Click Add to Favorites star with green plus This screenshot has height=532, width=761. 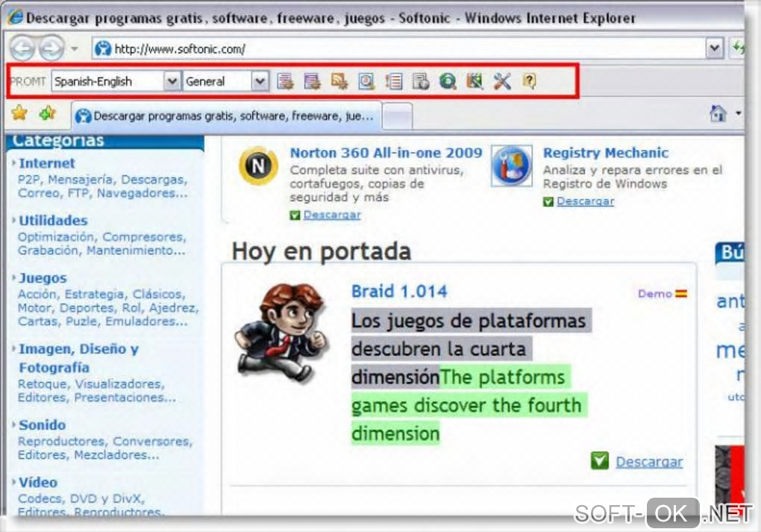click(48, 113)
